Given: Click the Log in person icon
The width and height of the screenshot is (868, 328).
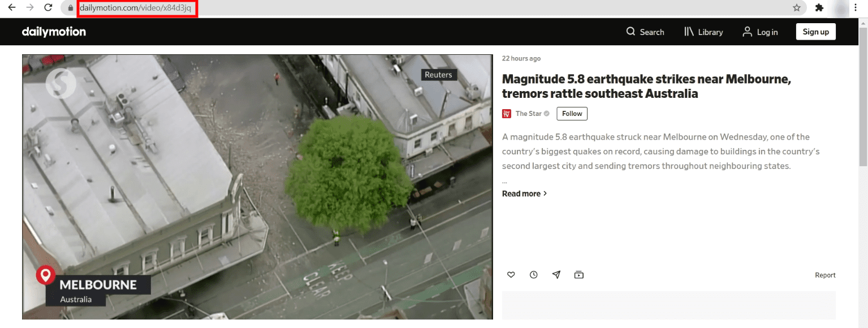Looking at the screenshot, I should (x=748, y=32).
